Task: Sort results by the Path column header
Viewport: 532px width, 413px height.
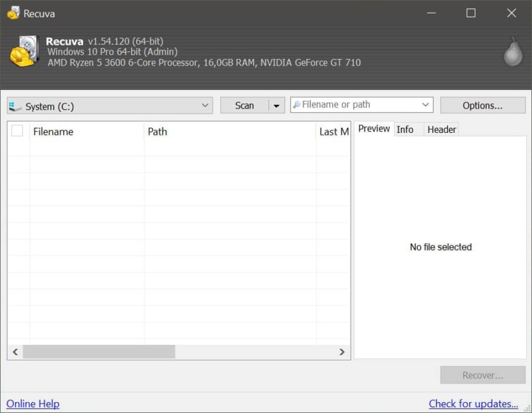Action: 159,131
